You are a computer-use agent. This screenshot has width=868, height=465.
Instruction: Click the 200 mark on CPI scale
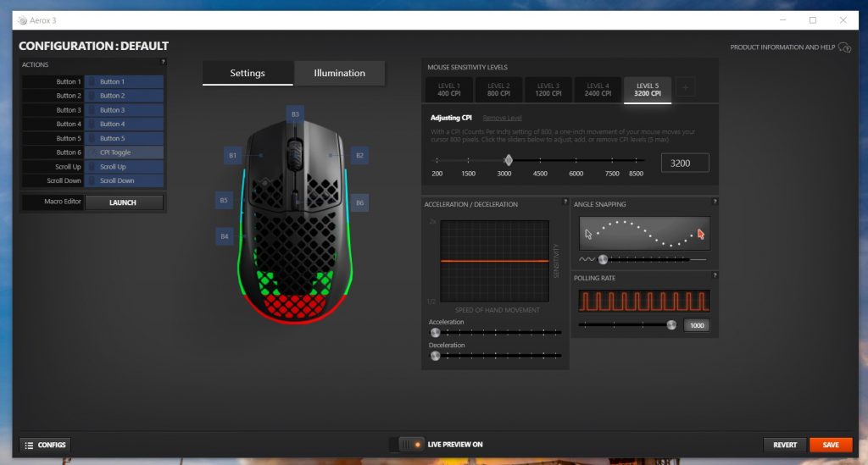(x=437, y=174)
